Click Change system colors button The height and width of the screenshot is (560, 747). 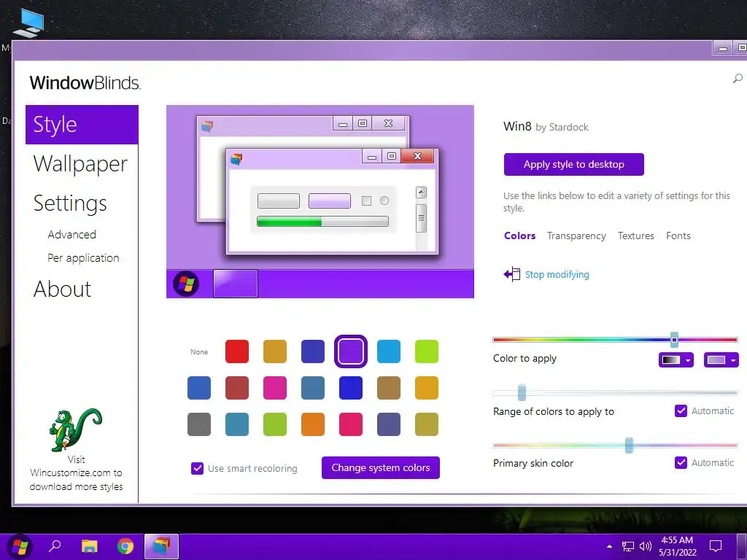click(x=381, y=467)
